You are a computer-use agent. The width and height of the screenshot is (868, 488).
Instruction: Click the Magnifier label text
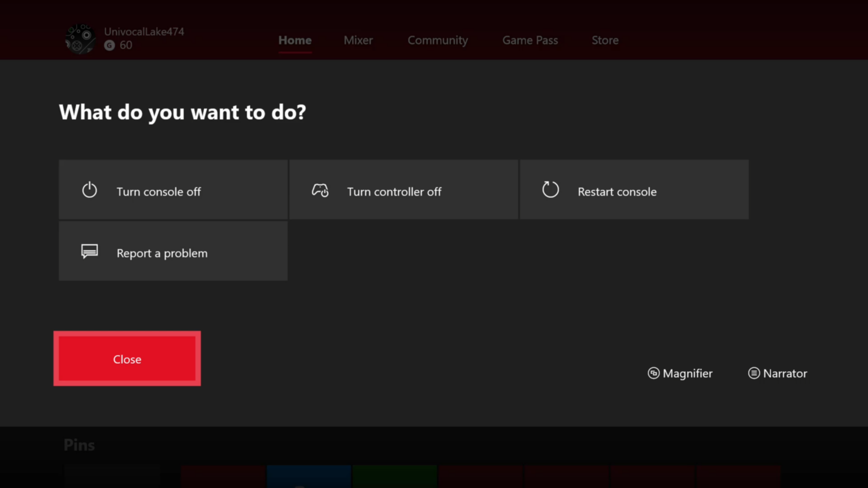(x=688, y=373)
